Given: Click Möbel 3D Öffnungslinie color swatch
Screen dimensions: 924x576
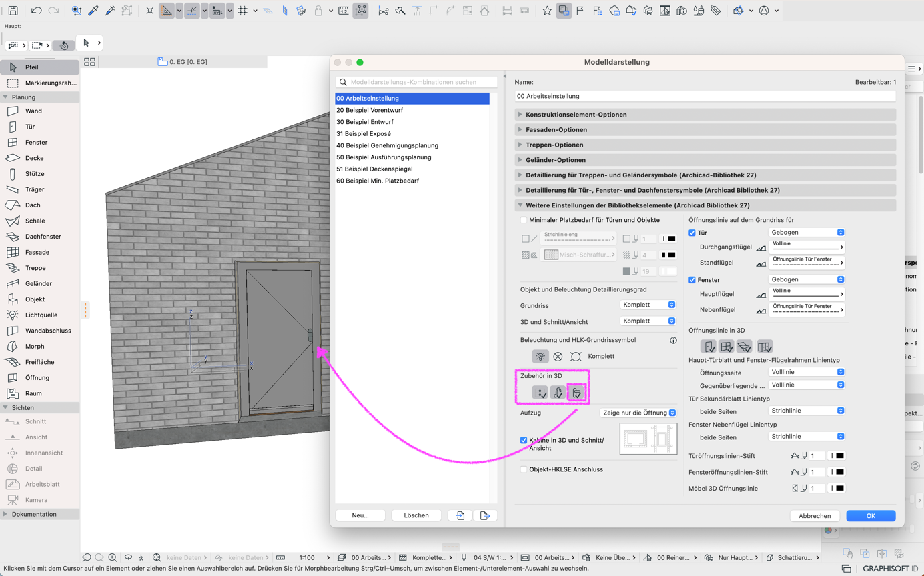Looking at the screenshot, I should 837,488.
